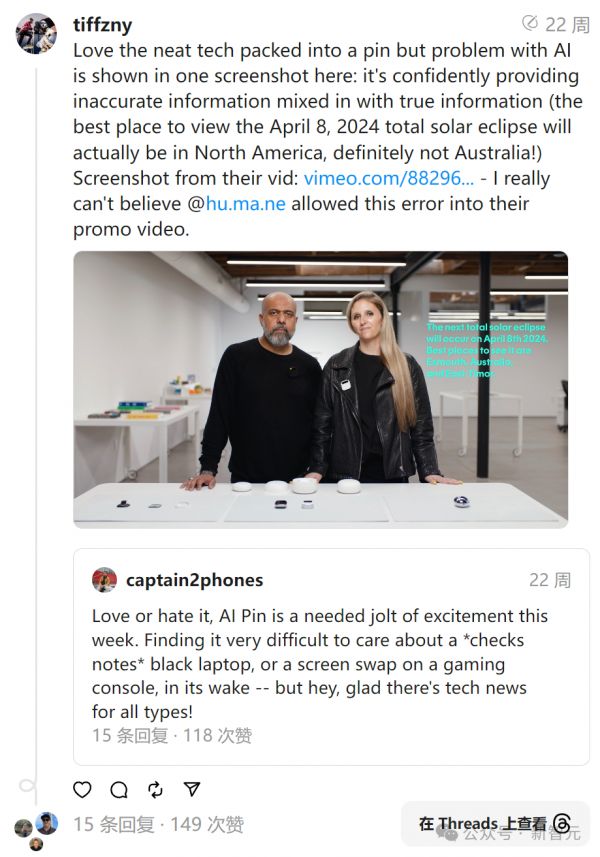Image resolution: width=600 pixels, height=857 pixels.
Task: Open tiffzny's profile avatar
Action: [x=36, y=33]
